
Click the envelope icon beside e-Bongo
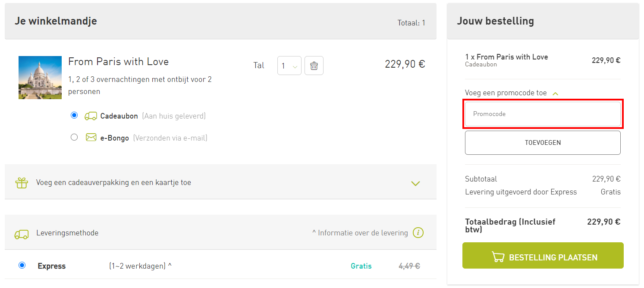[x=91, y=138]
